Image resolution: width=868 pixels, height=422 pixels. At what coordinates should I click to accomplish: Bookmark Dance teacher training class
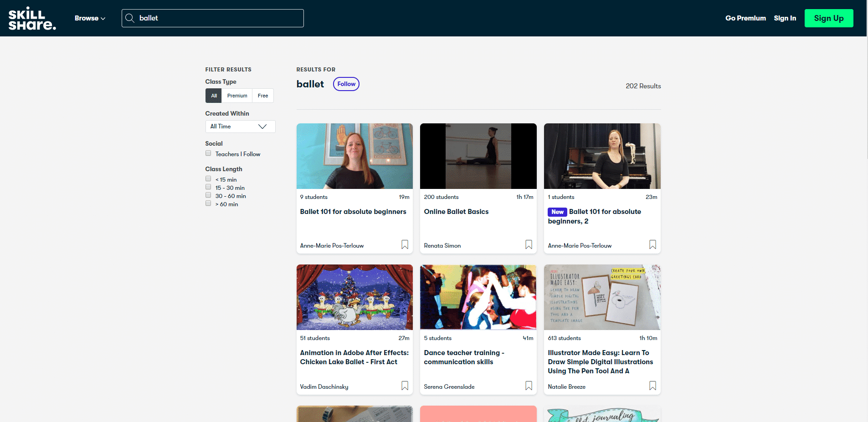pyautogui.click(x=529, y=386)
